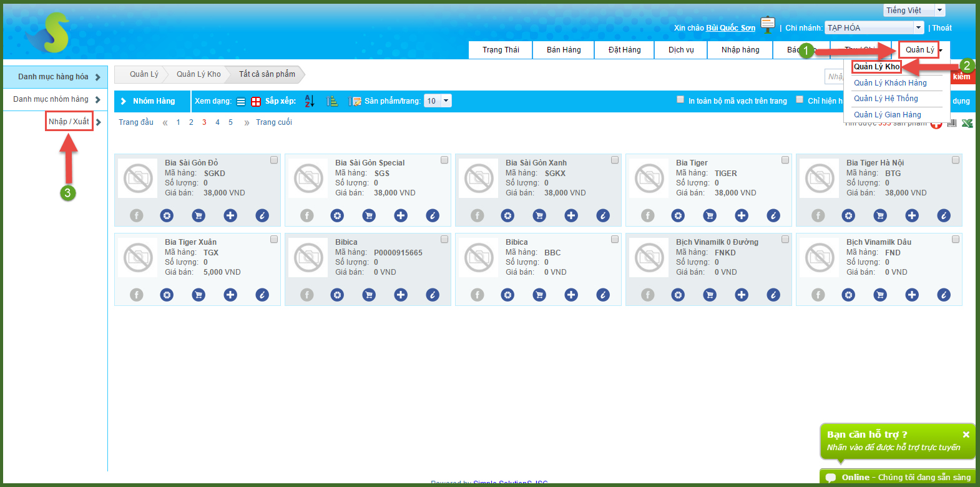Export product list to Excel
Screen dimensions: 980x487
967,123
